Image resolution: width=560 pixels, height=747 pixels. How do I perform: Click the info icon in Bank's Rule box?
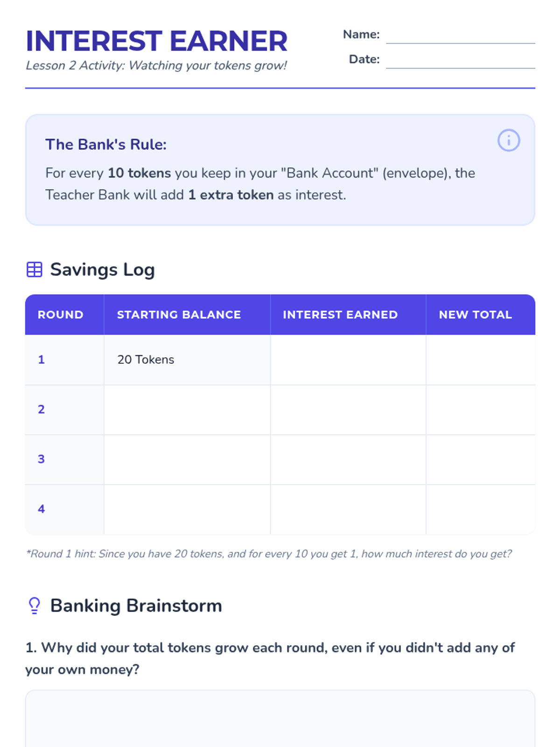coord(509,141)
